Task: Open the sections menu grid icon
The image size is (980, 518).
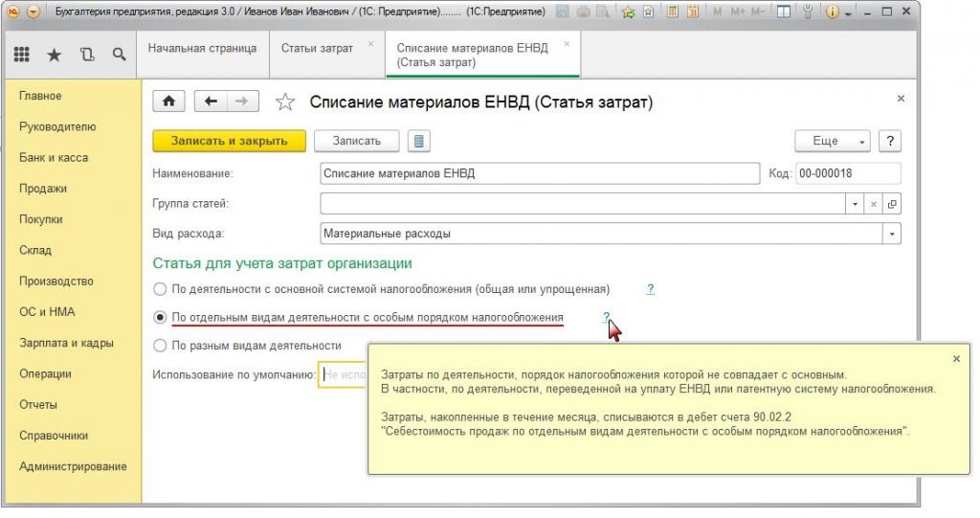Action: coord(22,56)
